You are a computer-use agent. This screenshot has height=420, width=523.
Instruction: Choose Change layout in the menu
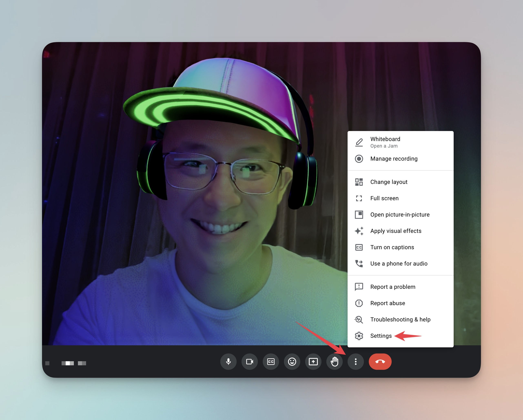400,182
